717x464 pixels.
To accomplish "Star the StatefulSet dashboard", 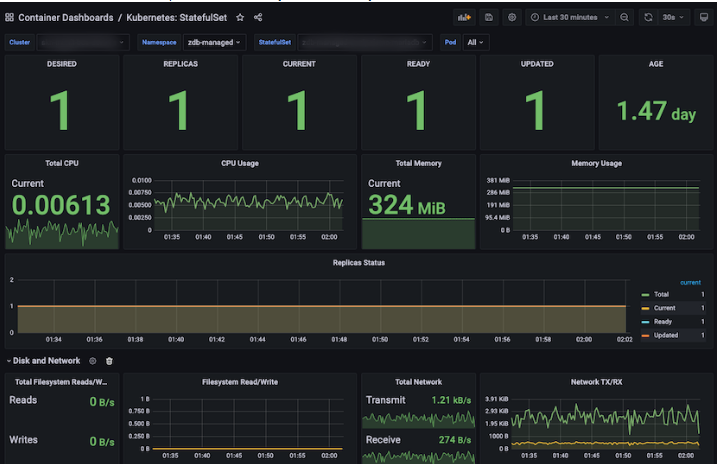I will [x=240, y=17].
